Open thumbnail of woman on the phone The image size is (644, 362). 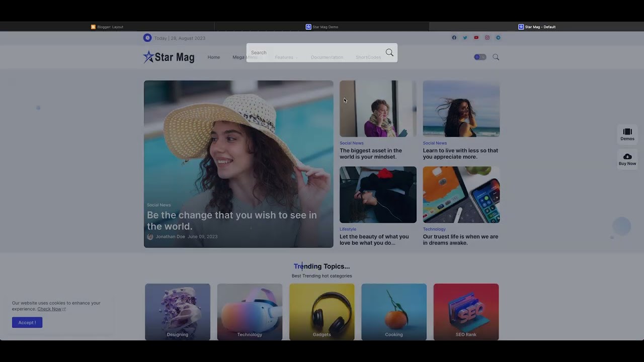378,109
